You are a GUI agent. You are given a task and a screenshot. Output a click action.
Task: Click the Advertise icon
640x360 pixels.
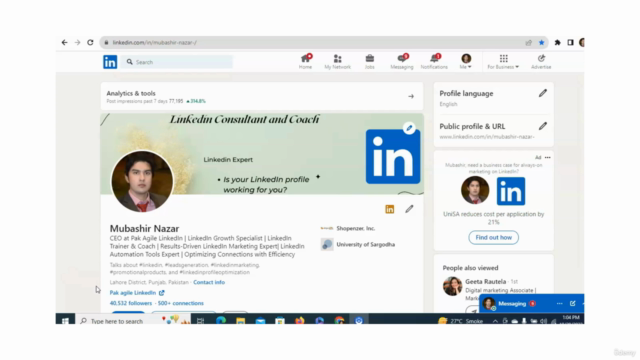click(x=541, y=62)
